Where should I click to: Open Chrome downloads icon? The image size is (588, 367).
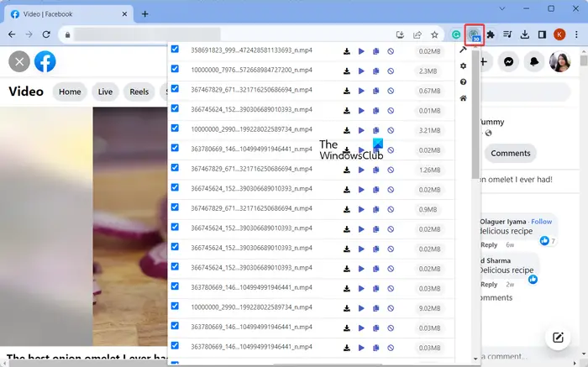[x=525, y=35]
